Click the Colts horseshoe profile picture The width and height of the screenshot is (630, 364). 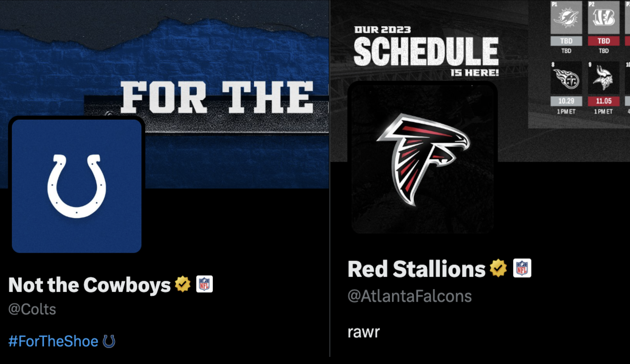tap(76, 186)
